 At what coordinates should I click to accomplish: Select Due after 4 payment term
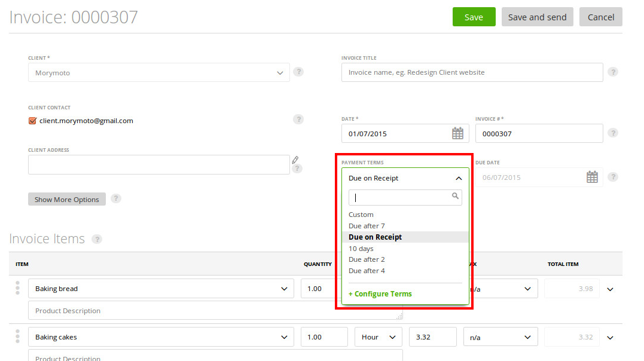tap(405, 271)
